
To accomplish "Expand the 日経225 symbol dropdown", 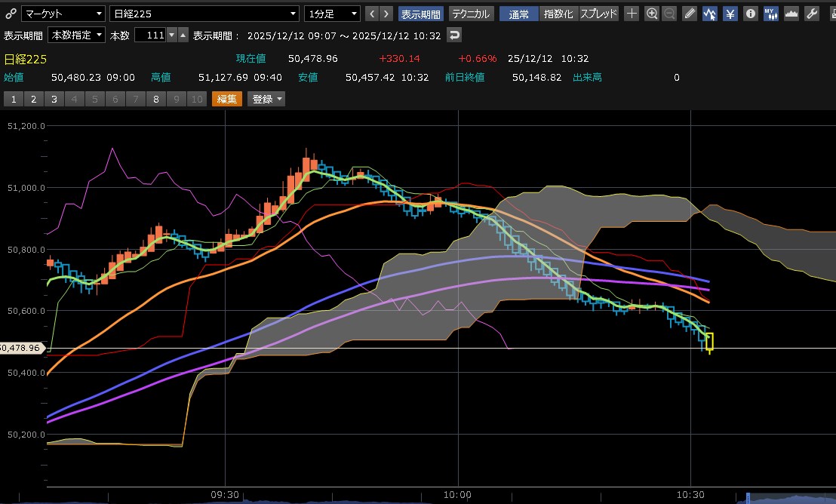I will [204, 14].
